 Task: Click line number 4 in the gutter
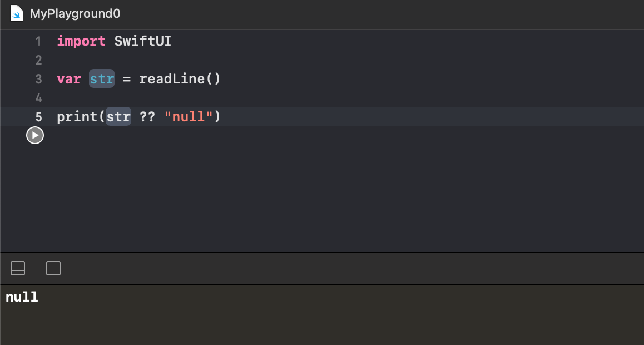pyautogui.click(x=38, y=98)
